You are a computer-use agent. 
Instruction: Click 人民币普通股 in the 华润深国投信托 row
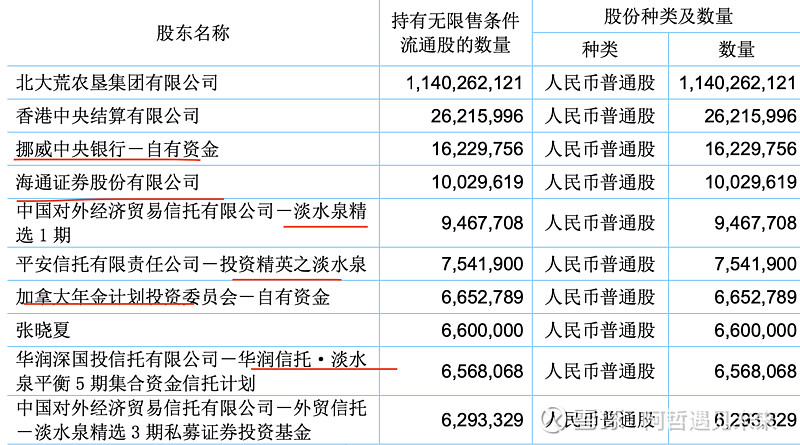pos(600,371)
